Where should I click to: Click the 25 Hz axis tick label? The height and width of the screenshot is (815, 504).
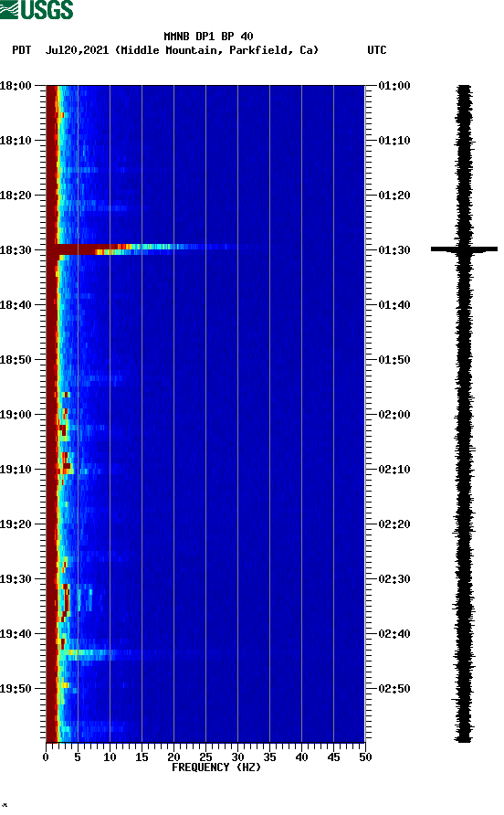pos(205,757)
